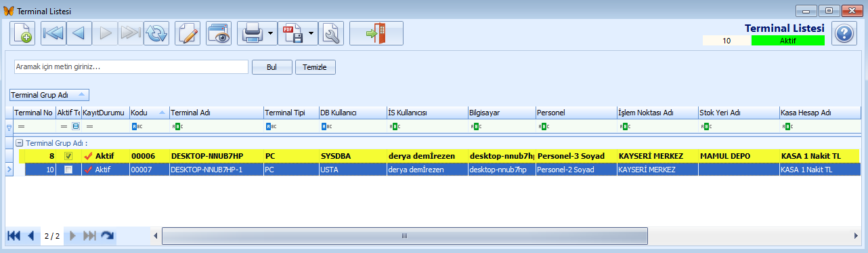Select the MAMUL DEPO cell
Image resolution: width=868 pixels, height=253 pixels.
[738, 156]
